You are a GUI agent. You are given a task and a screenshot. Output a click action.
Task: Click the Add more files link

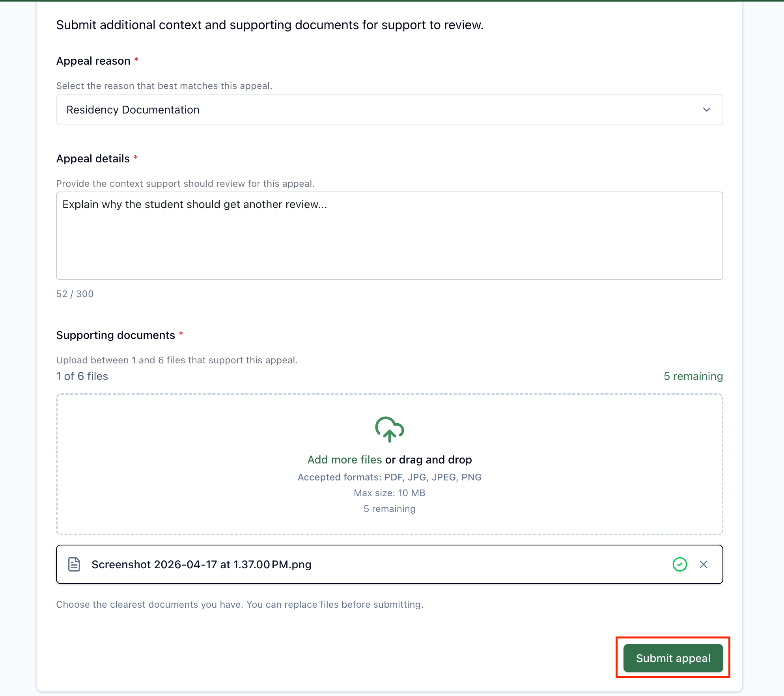point(345,460)
